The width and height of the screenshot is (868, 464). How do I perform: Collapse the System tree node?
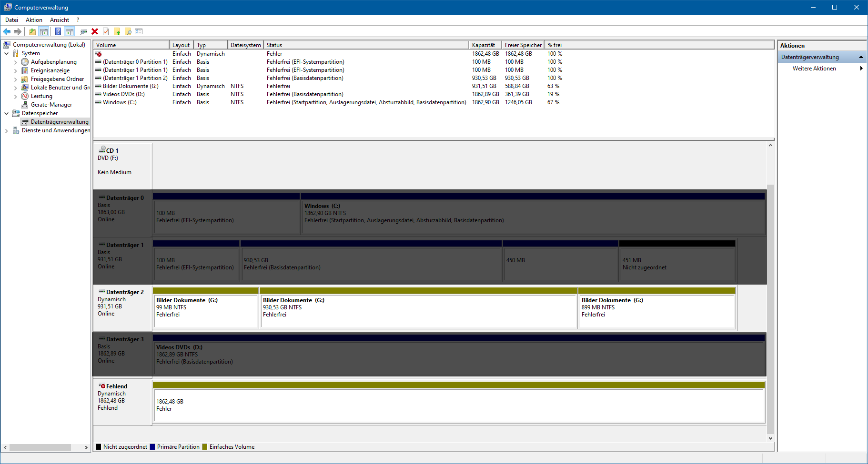click(x=6, y=53)
